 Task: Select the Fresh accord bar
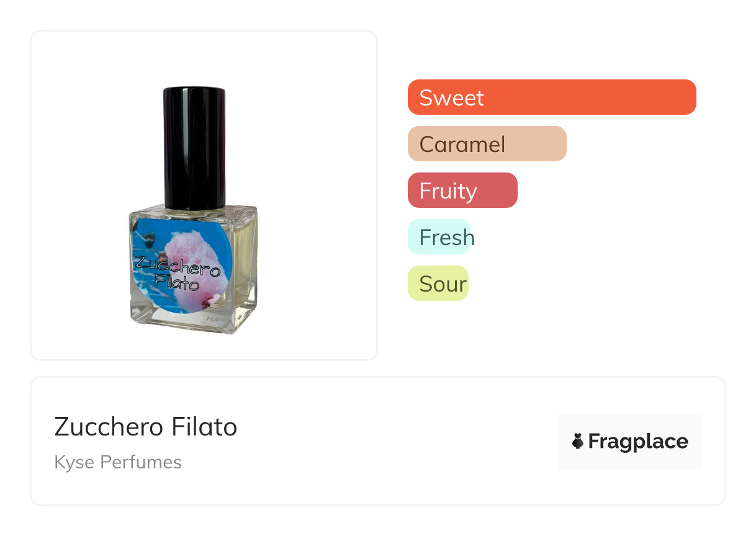439,237
